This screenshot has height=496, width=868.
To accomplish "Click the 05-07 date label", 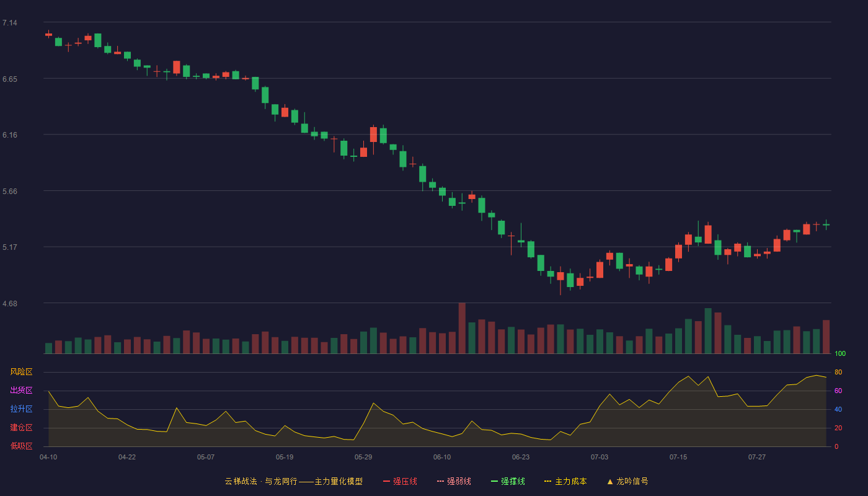I will point(206,457).
